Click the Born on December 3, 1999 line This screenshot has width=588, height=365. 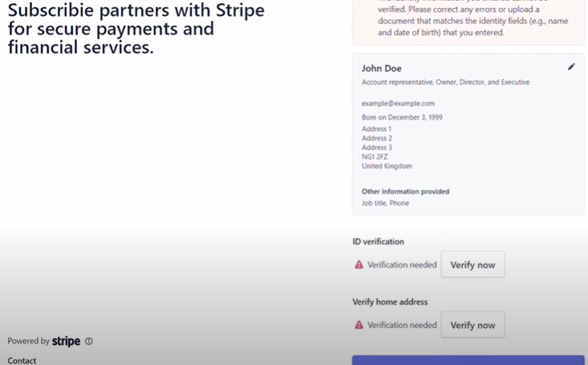pyautogui.click(x=402, y=117)
